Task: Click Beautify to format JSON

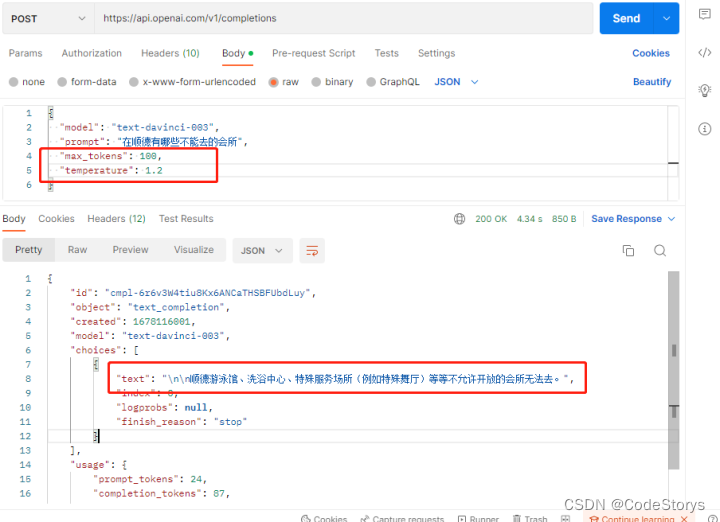Action: pyautogui.click(x=652, y=82)
